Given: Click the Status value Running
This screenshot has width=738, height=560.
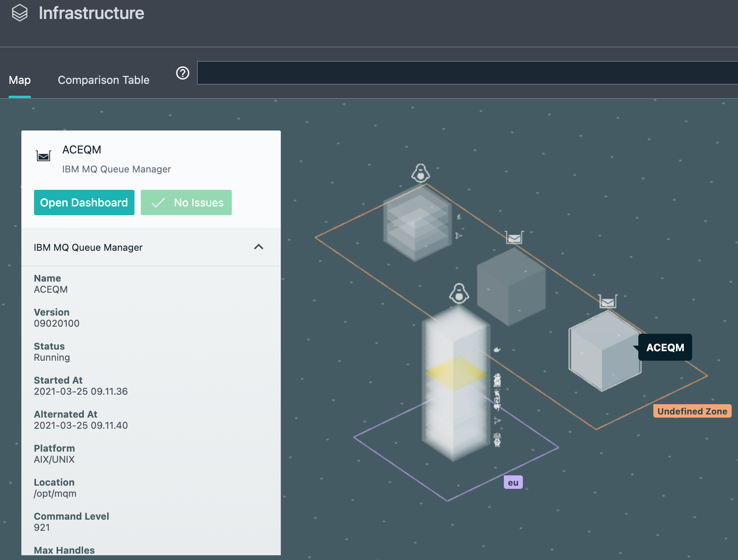Looking at the screenshot, I should [52, 358].
